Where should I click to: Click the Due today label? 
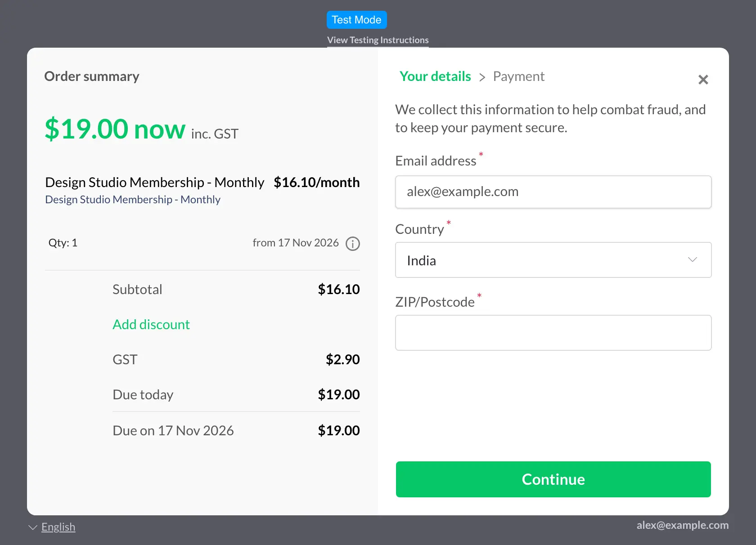pyautogui.click(x=143, y=394)
